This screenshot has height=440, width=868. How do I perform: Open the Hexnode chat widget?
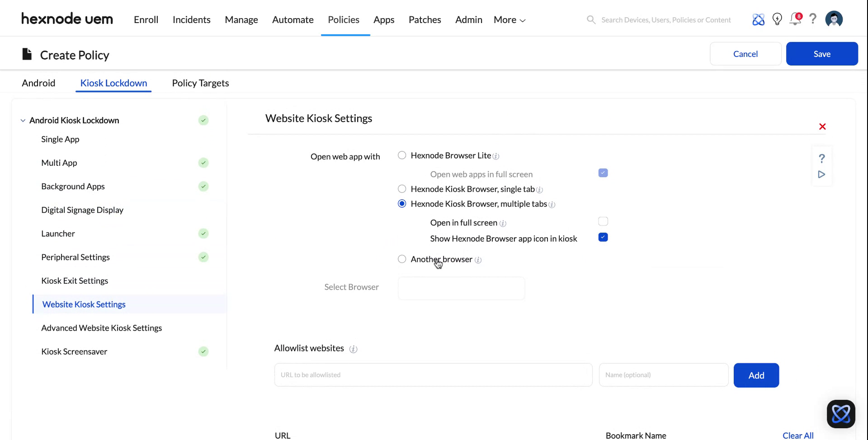pyautogui.click(x=840, y=414)
